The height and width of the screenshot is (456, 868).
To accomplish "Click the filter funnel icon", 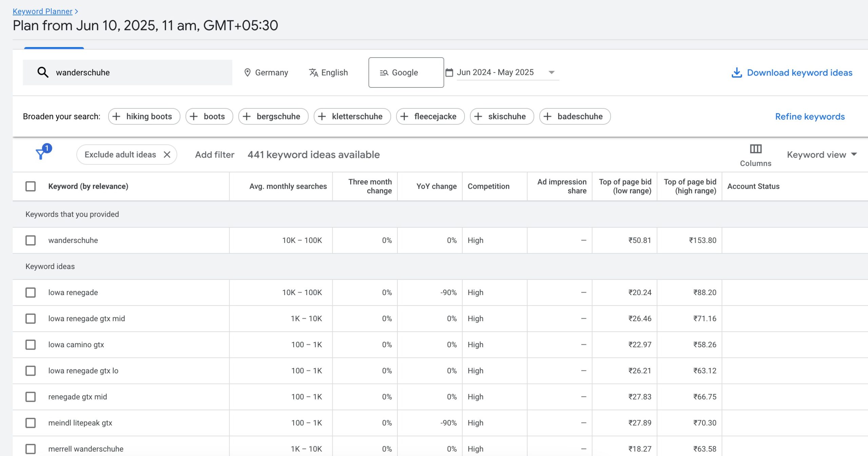I will click(x=41, y=154).
